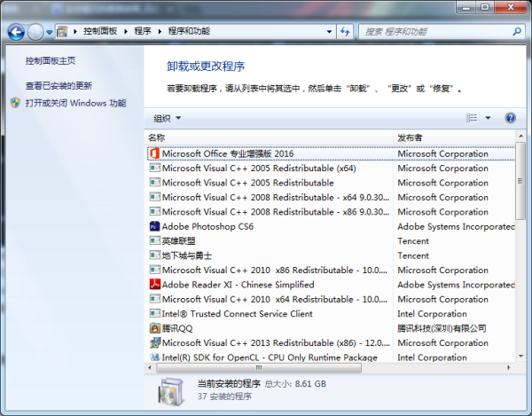Open the 查看已安装的更新 link

(x=59, y=85)
